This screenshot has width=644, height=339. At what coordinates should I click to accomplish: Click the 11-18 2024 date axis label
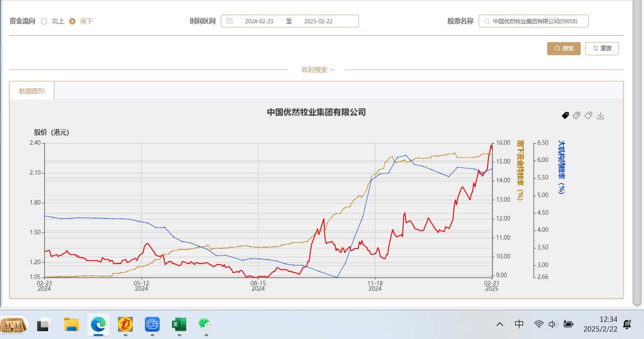[x=375, y=285]
